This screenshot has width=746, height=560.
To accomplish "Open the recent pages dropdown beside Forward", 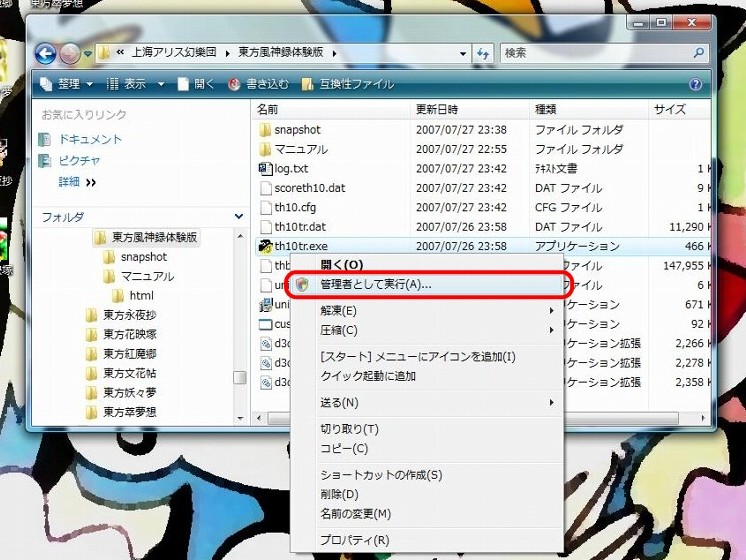I will tap(88, 54).
